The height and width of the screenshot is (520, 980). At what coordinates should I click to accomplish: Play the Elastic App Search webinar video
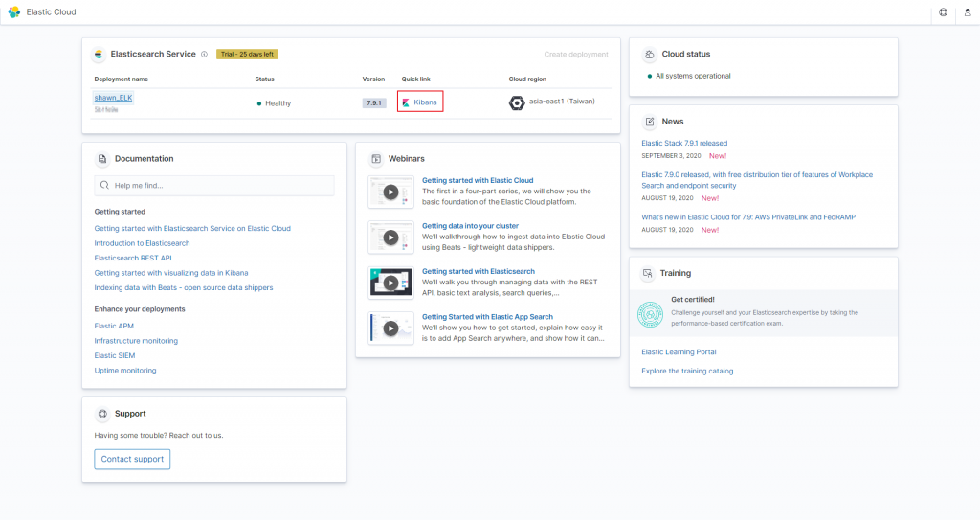[x=390, y=328]
